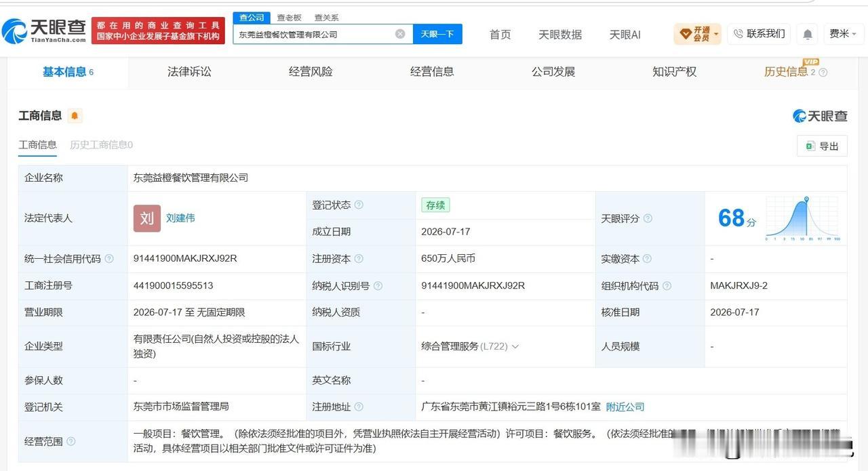Open the 天眼AI nav link
868x471 pixels.
tap(625, 35)
